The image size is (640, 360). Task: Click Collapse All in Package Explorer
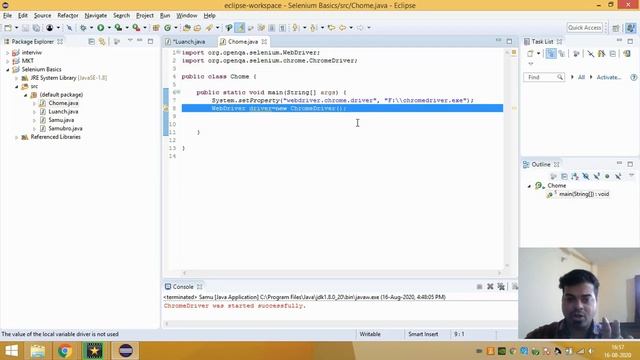click(91, 42)
